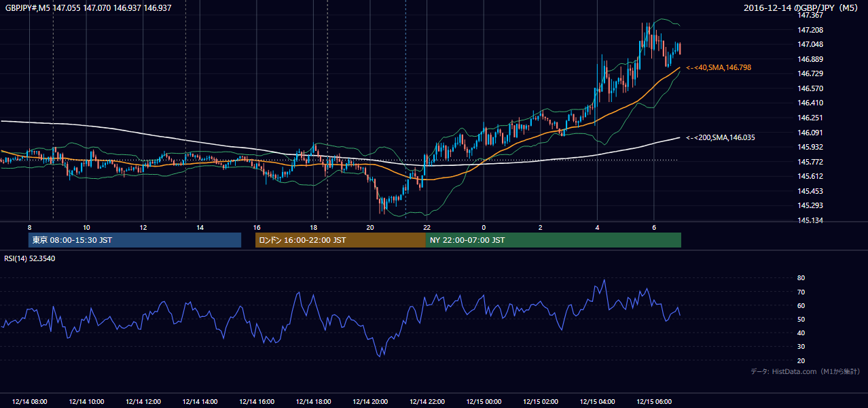Click the RSI(14) 52.3540 indicator label
The image size is (868, 408).
click(30, 258)
